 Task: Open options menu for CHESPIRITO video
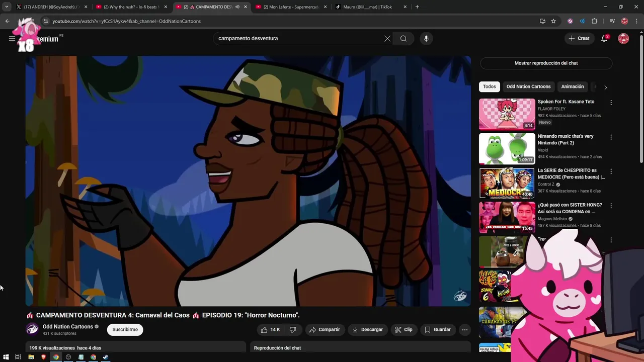click(x=611, y=171)
